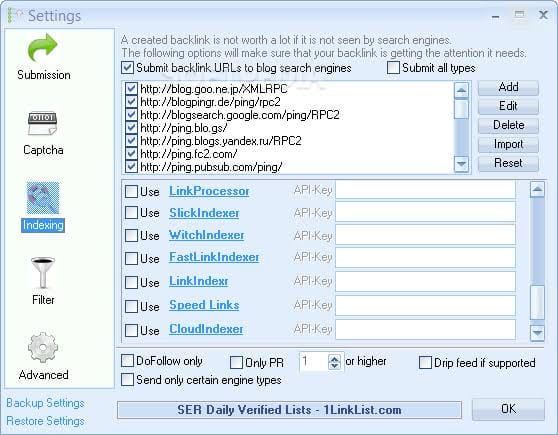Open the Submission settings section
The image size is (558, 435).
pos(43,57)
